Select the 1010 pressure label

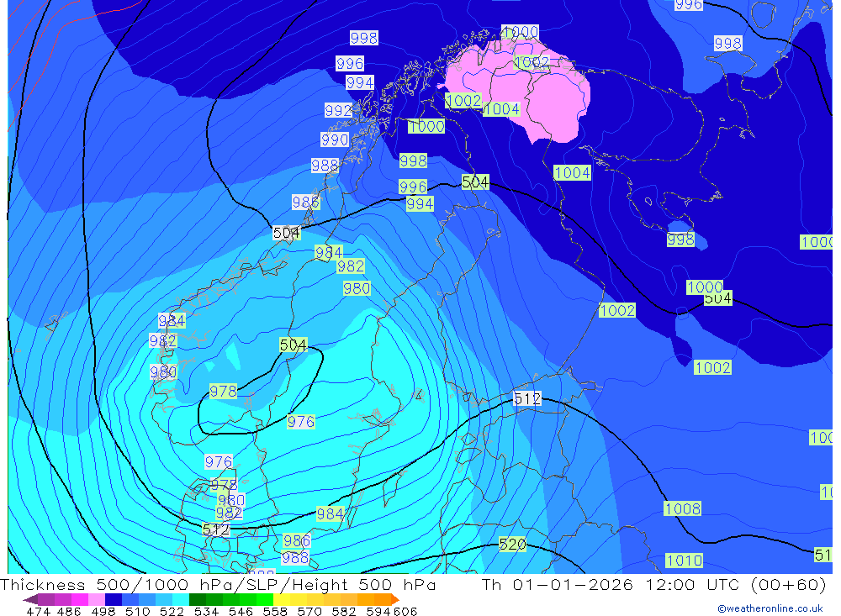pyautogui.click(x=684, y=561)
